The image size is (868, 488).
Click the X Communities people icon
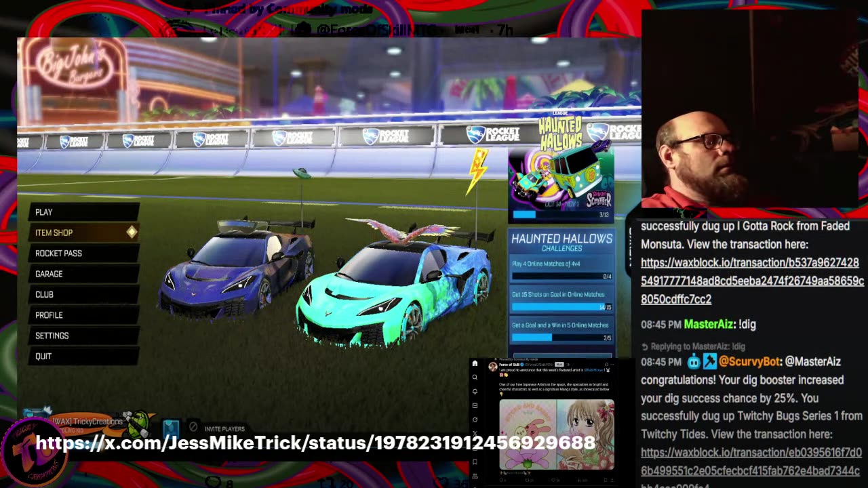click(475, 476)
